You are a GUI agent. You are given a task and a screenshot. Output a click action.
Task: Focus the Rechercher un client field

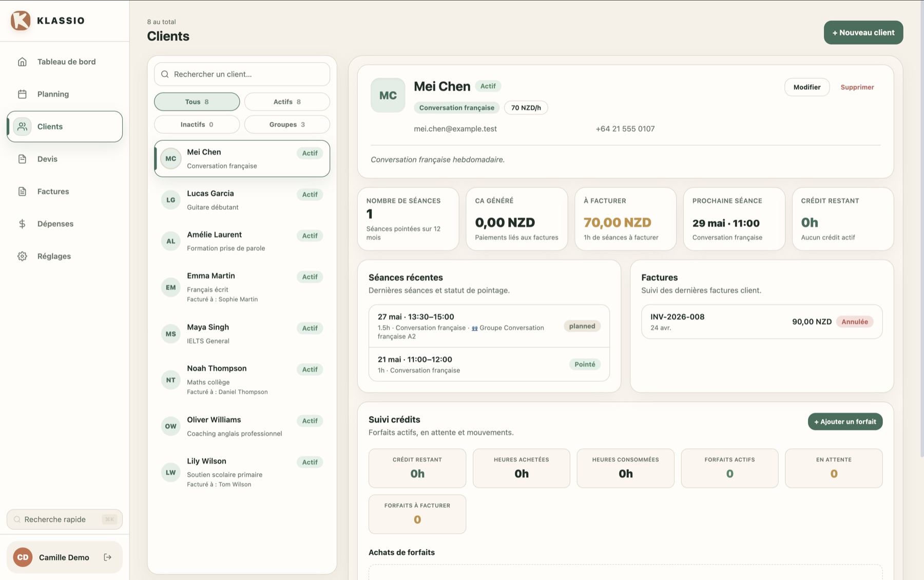[242, 74]
